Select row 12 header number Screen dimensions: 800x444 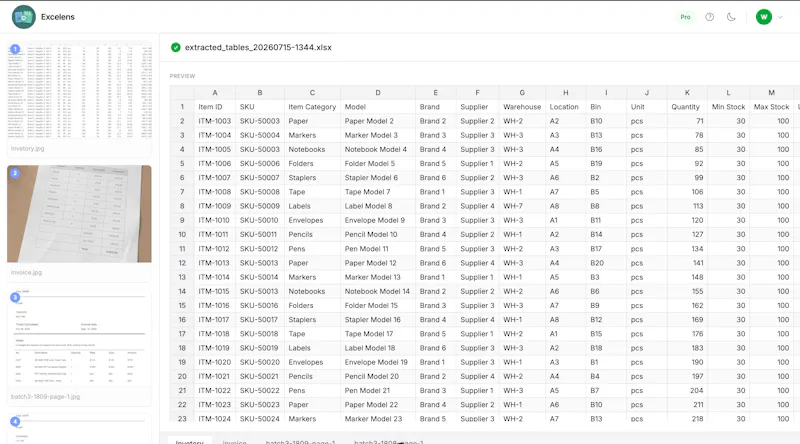pyautogui.click(x=182, y=263)
